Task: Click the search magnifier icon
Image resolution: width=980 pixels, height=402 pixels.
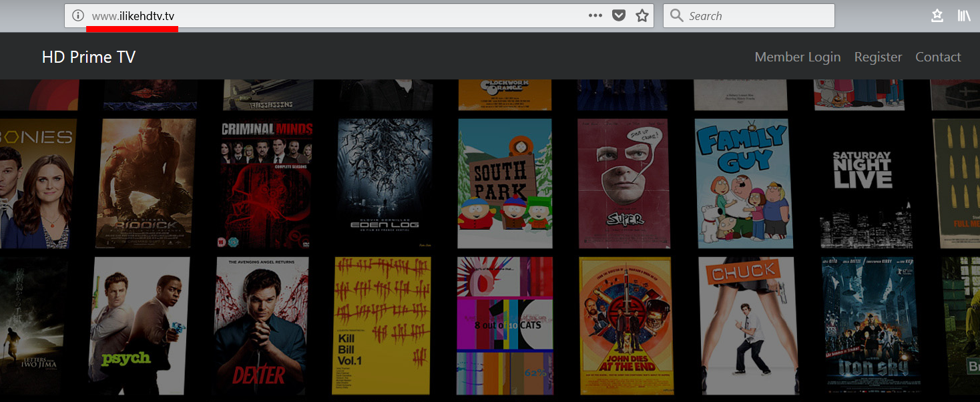Action: click(676, 16)
